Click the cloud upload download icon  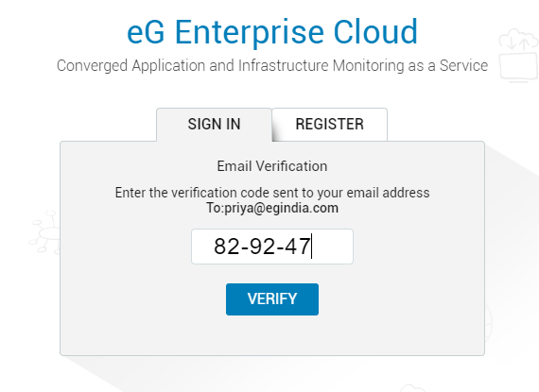pos(518,41)
